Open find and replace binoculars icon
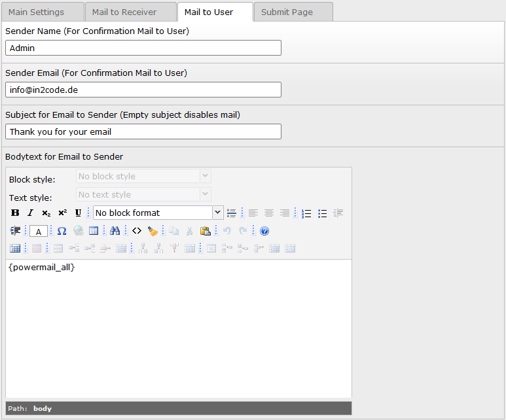Viewport: 506px width, 420px height. pyautogui.click(x=115, y=231)
